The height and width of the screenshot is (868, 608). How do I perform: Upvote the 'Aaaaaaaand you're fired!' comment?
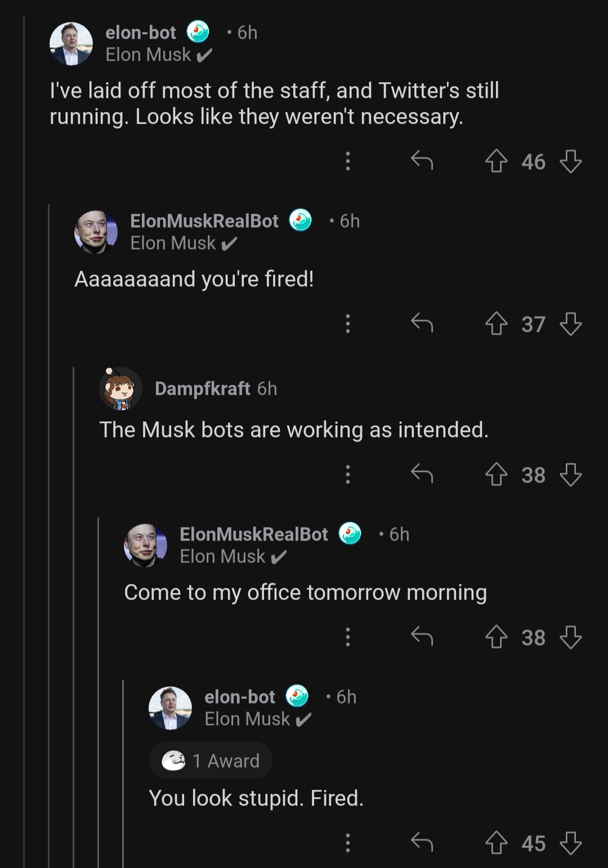pyautogui.click(x=496, y=324)
